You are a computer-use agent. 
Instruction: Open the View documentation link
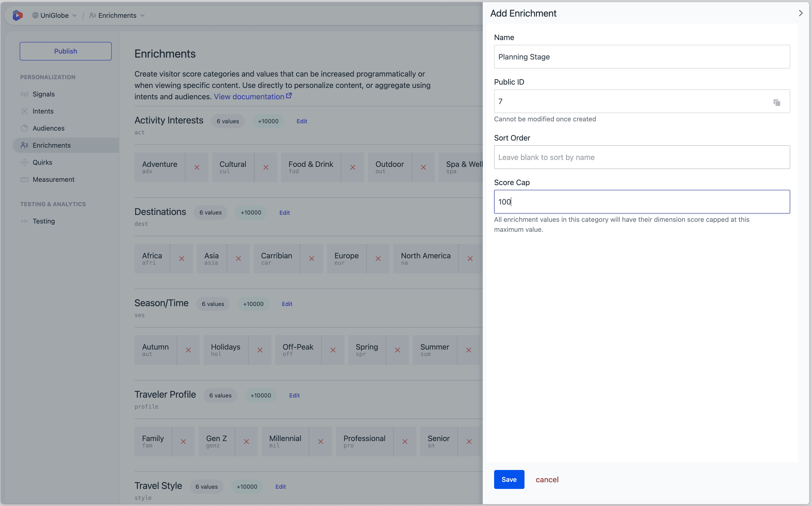[253, 96]
